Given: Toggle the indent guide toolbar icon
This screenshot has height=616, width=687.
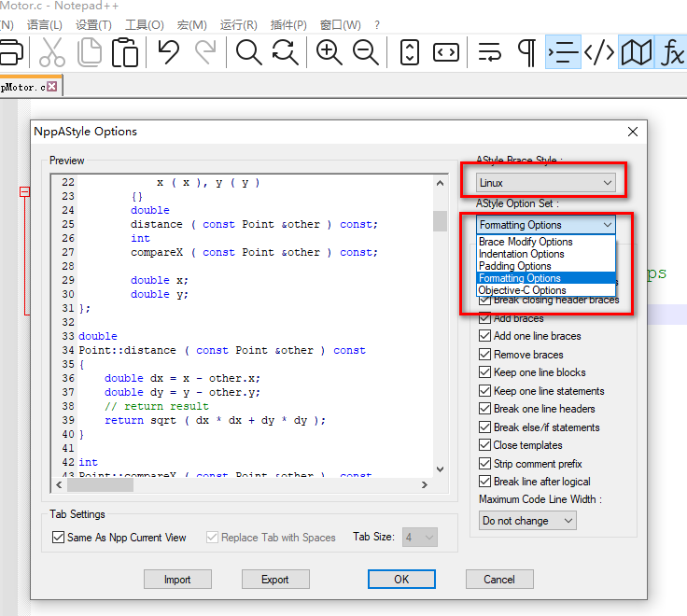Looking at the screenshot, I should (563, 52).
